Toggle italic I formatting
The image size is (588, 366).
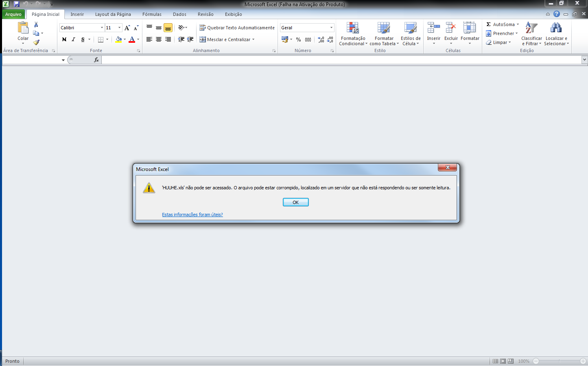tap(74, 39)
